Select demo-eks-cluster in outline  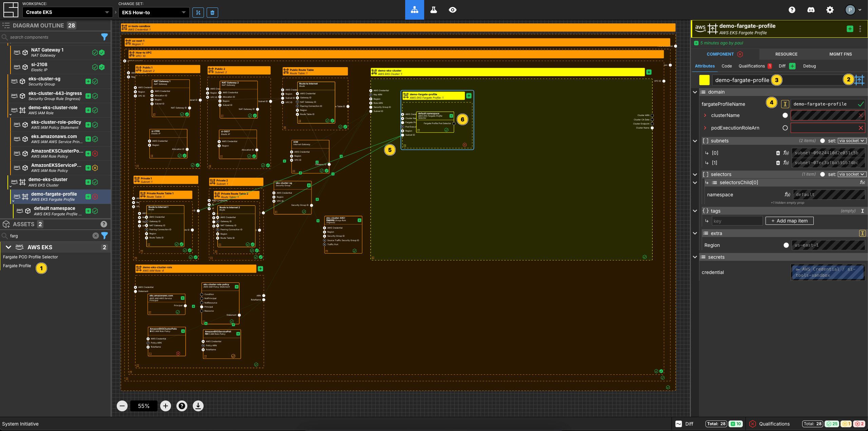pos(59,182)
